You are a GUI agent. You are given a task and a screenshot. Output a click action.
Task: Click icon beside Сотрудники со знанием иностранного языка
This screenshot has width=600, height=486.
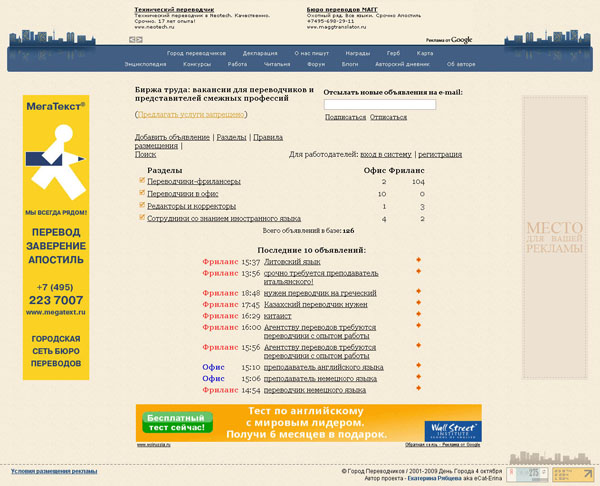tap(142, 217)
